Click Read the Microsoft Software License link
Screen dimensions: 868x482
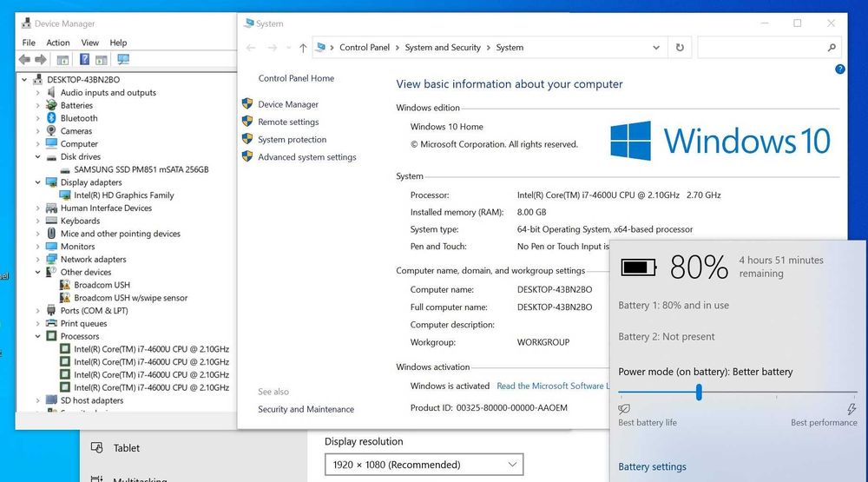[552, 386]
